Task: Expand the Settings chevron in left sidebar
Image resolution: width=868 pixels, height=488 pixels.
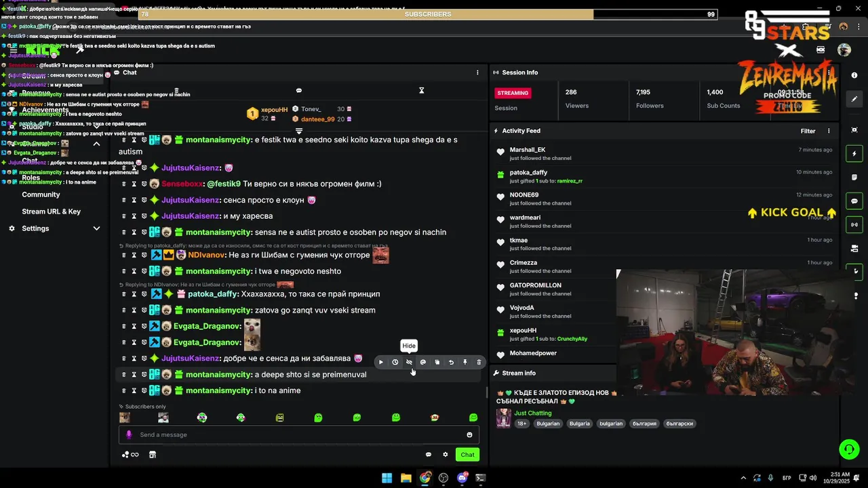Action: point(96,228)
